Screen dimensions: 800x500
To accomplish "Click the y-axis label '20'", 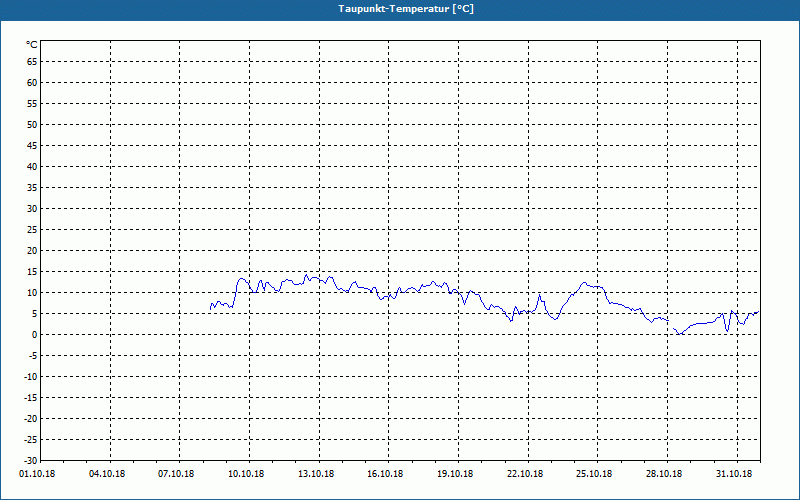I will coord(32,251).
